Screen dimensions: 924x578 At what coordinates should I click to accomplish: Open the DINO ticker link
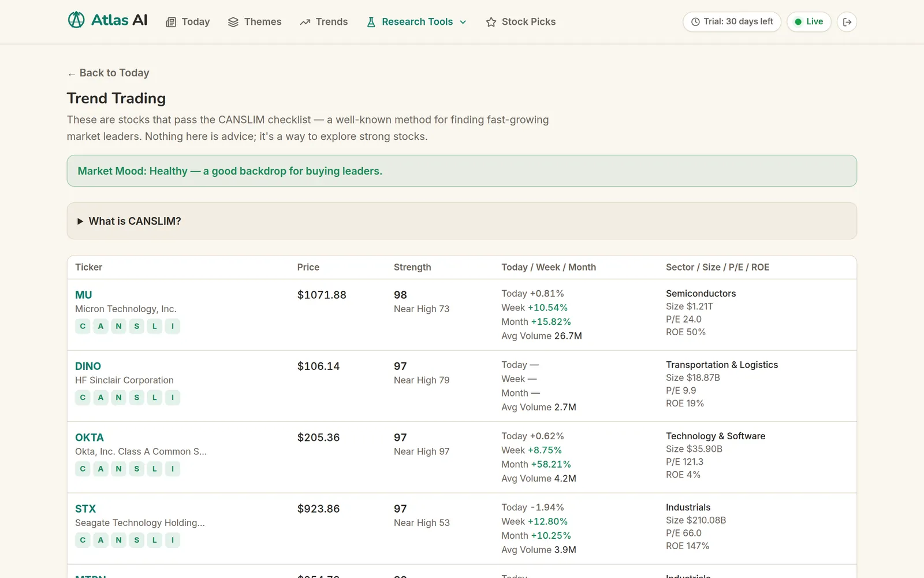coord(88,366)
